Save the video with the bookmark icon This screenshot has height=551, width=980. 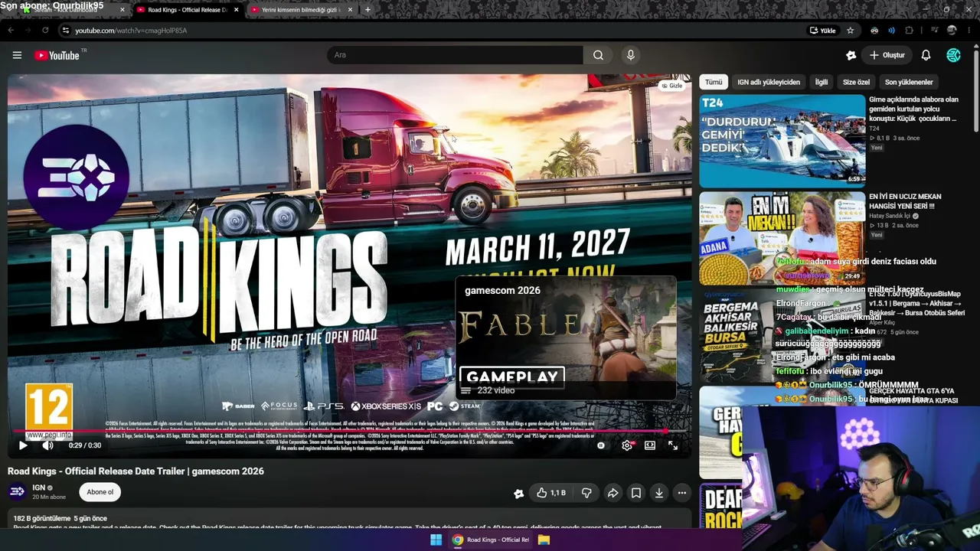635,494
